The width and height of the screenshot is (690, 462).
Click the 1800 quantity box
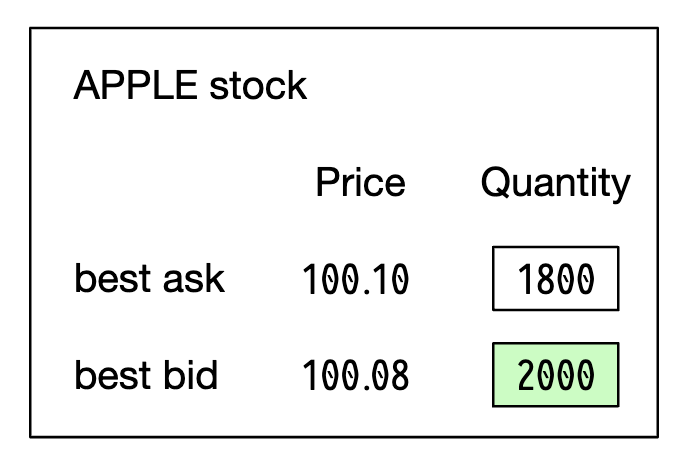tap(555, 278)
